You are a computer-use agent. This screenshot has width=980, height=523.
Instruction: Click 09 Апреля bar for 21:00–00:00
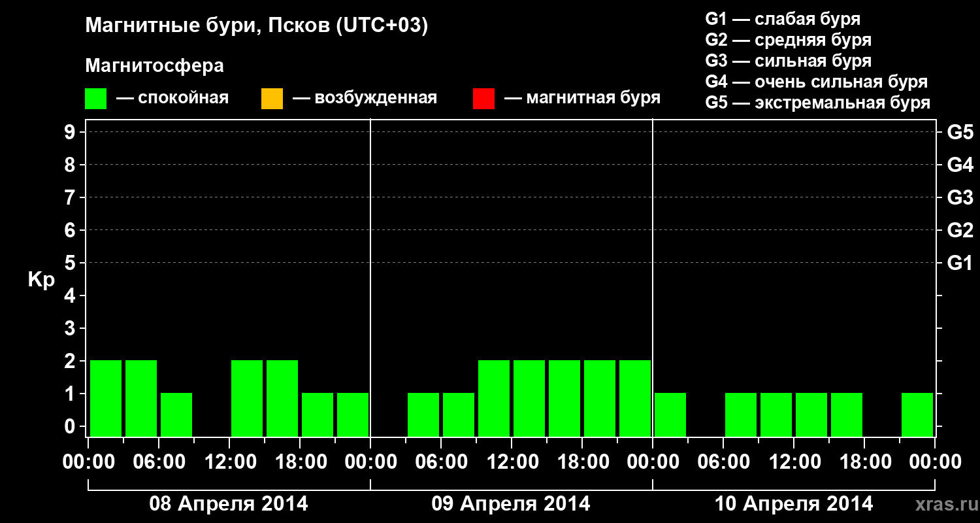click(635, 398)
